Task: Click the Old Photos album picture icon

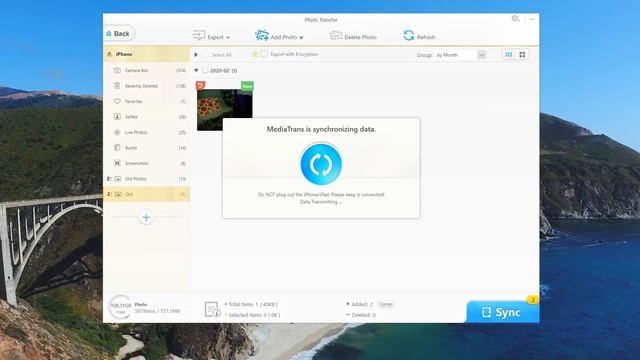Action: 118,179
